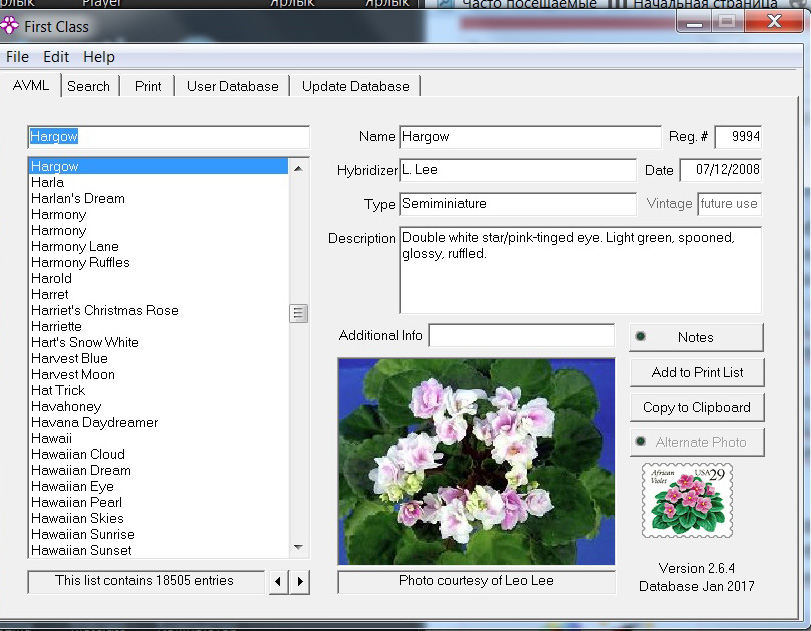Click the Reg. # field
This screenshot has width=811, height=631.
pos(738,137)
